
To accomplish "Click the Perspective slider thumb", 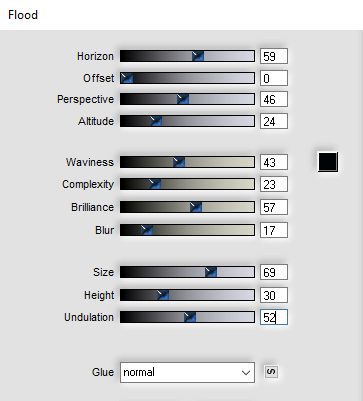I will point(183,99).
